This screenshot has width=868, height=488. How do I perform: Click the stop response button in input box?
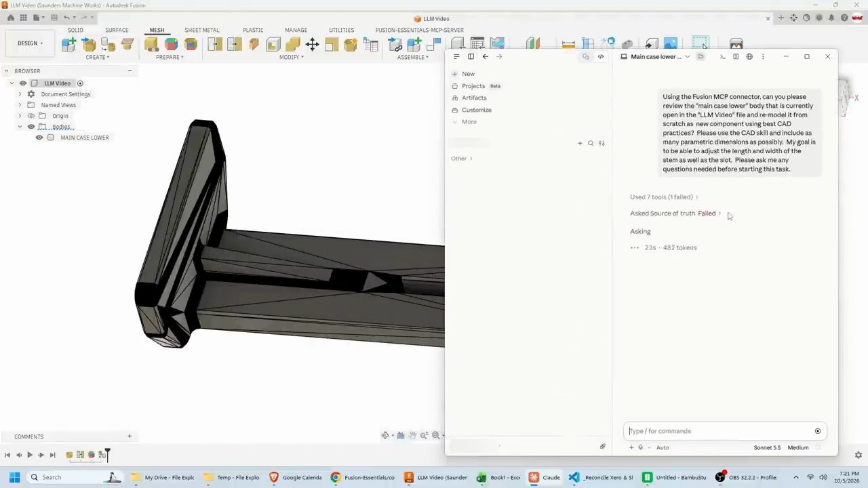(x=818, y=431)
